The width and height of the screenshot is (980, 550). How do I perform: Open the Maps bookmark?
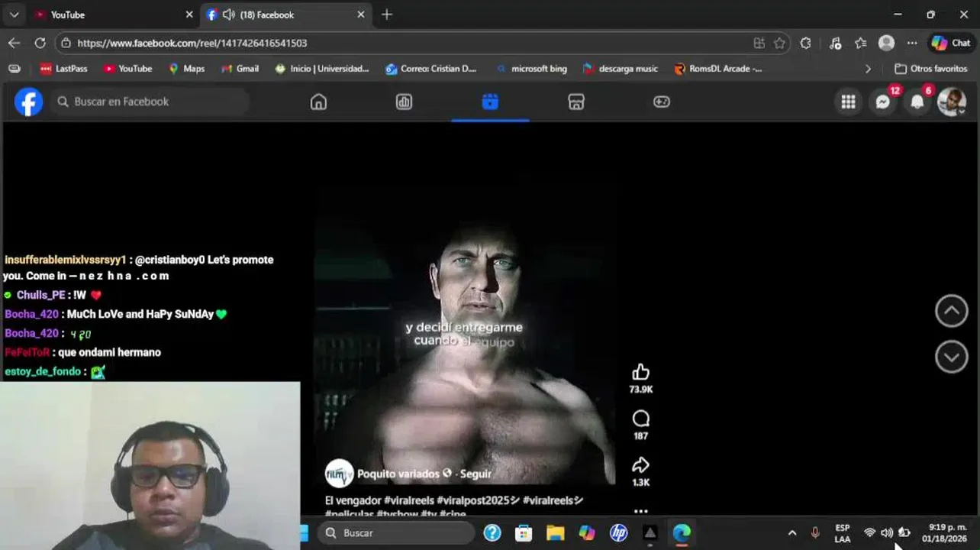[187, 69]
